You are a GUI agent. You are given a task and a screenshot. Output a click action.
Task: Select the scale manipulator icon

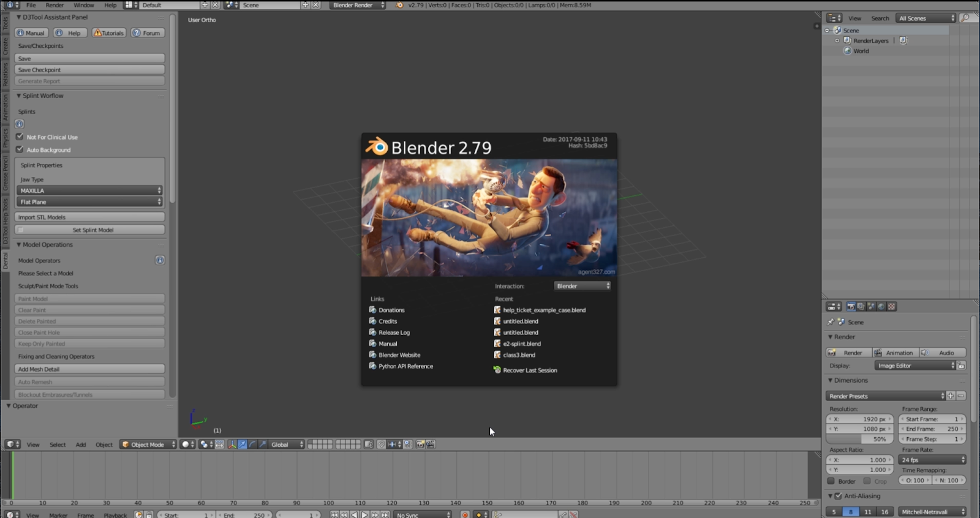(x=263, y=445)
